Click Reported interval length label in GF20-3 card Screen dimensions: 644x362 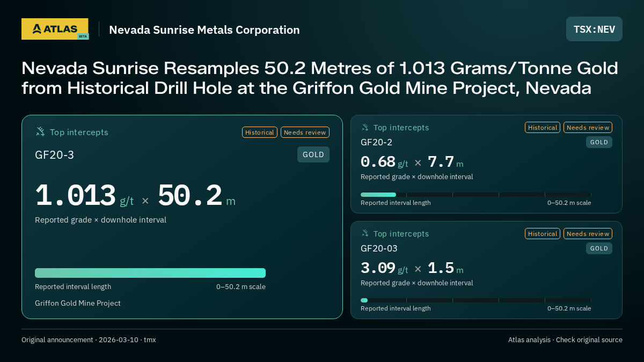(73, 287)
